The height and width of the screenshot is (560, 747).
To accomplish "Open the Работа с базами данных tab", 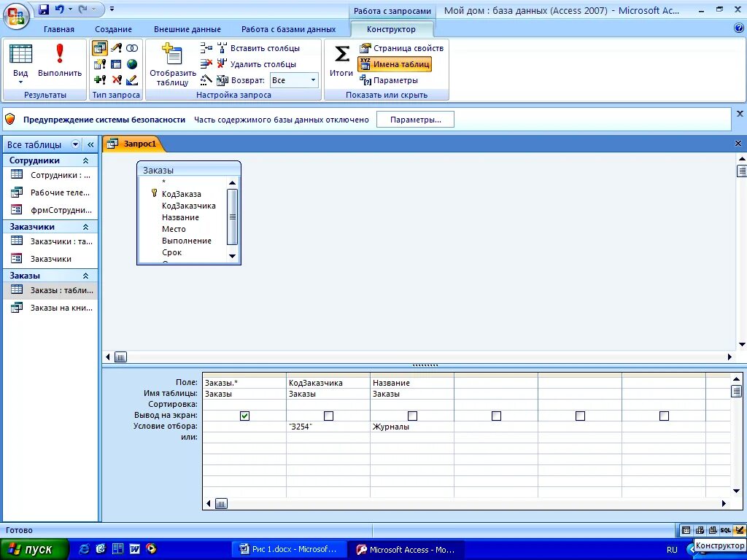I will click(288, 29).
